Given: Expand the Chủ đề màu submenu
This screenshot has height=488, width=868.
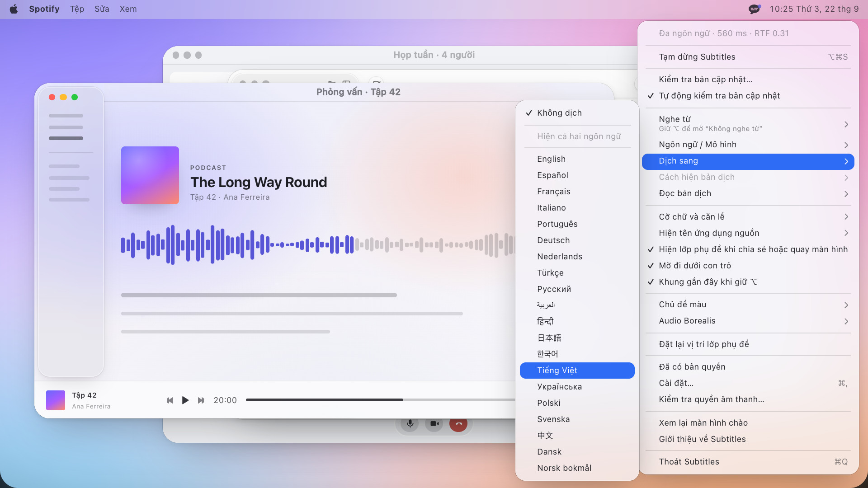Looking at the screenshot, I should [748, 305].
